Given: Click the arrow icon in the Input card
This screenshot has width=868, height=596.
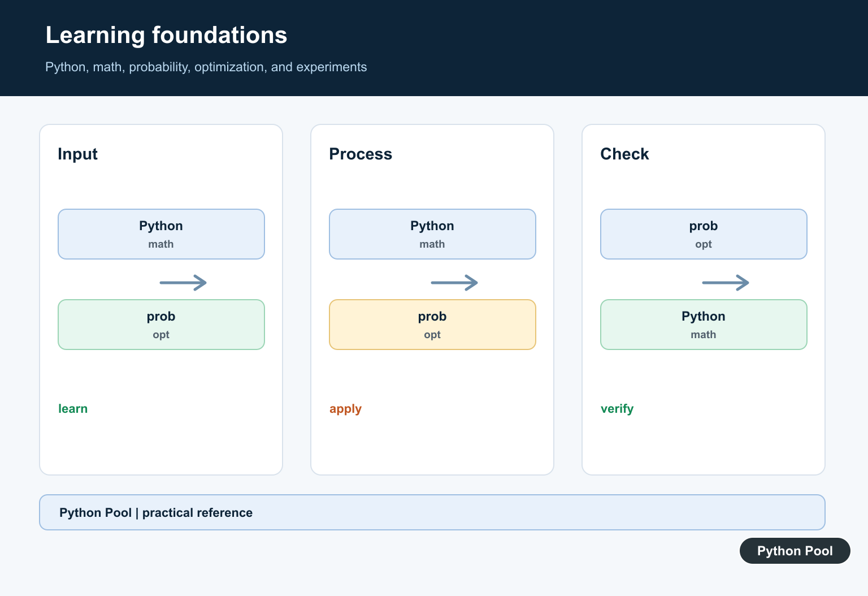Looking at the screenshot, I should pos(183,282).
